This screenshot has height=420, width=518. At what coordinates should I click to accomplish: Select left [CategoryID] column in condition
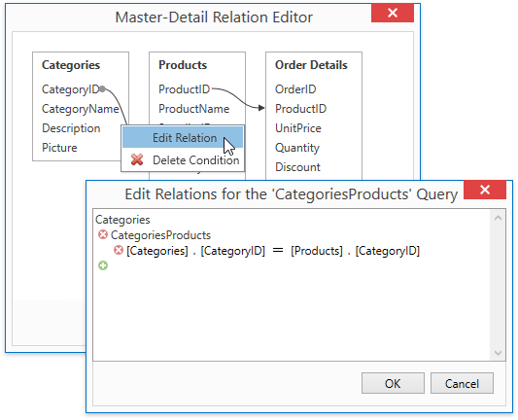pyautogui.click(x=233, y=251)
